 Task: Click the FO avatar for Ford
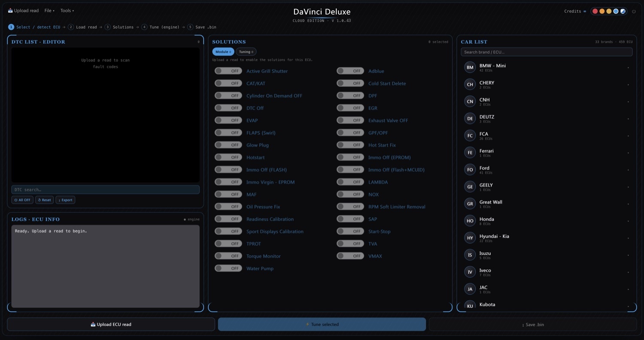click(470, 170)
